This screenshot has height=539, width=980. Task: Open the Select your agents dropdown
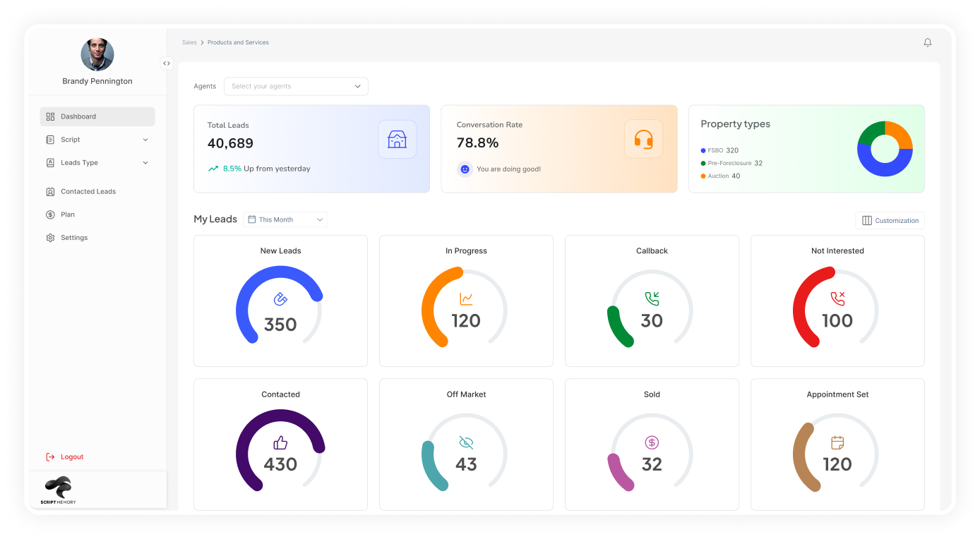click(x=296, y=86)
